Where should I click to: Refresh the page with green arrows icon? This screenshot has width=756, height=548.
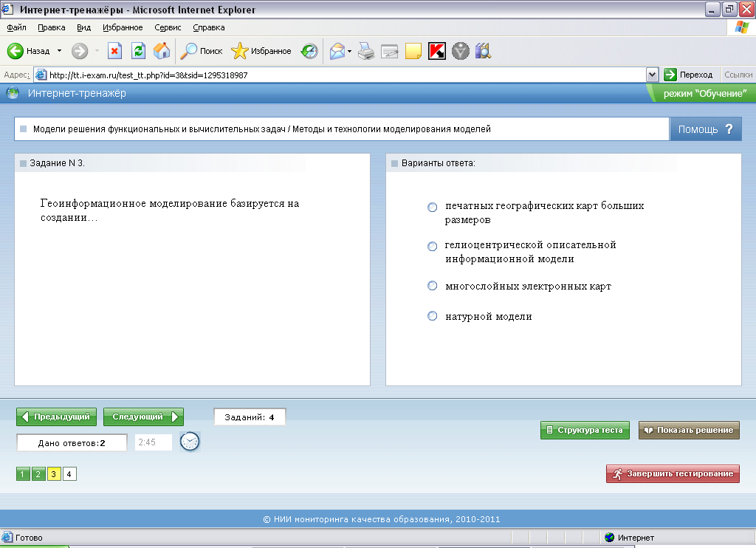pos(138,51)
